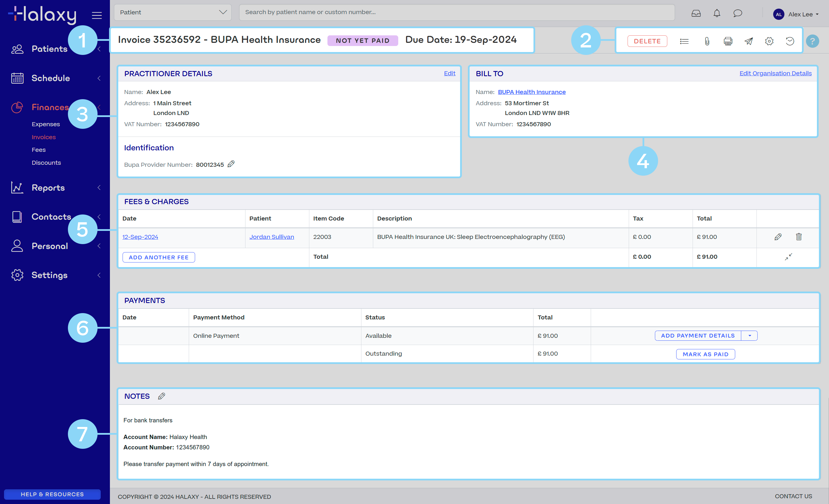This screenshot has height=504, width=829.
Task: Open notifications bell
Action: pyautogui.click(x=717, y=14)
